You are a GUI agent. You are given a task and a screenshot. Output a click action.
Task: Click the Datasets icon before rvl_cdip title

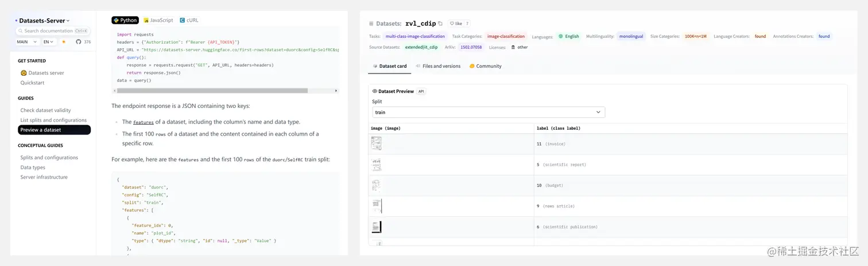pos(371,24)
